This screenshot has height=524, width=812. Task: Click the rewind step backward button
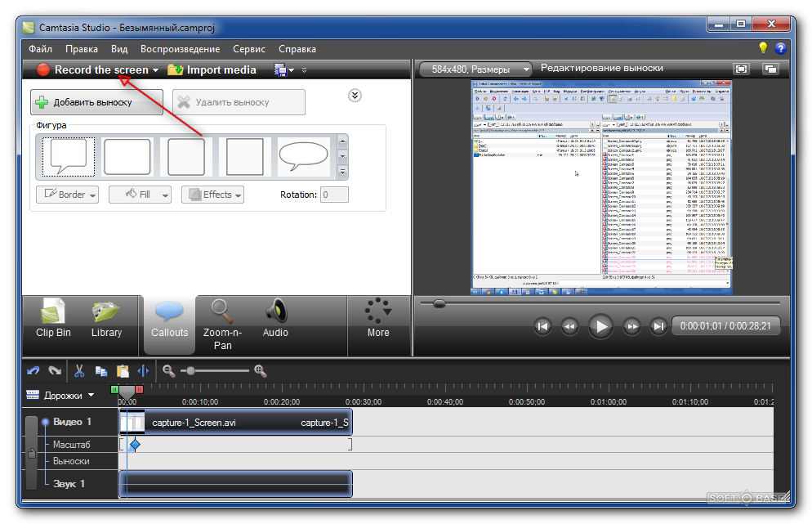pyautogui.click(x=569, y=326)
